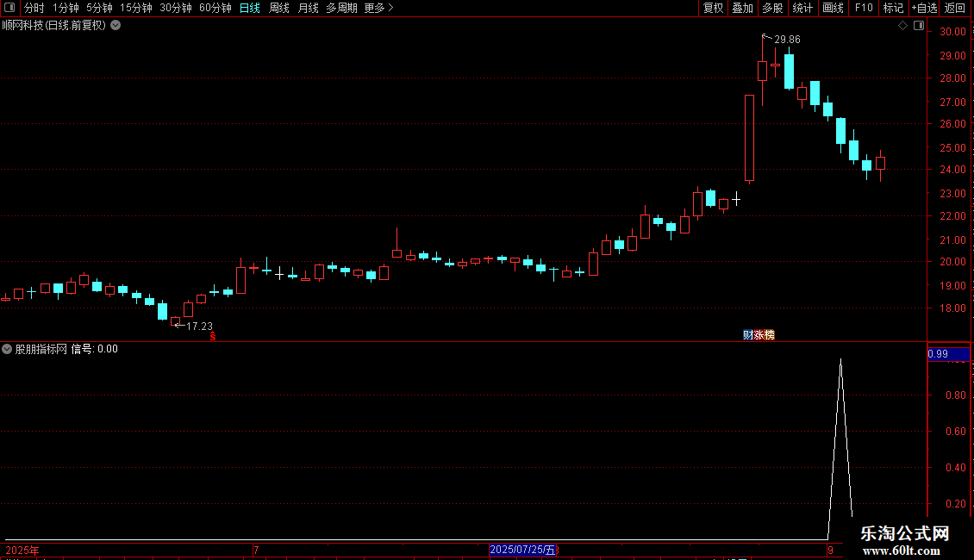974x560 pixels.
Task: Click the 涨 badge on chart
Action: pos(759,334)
